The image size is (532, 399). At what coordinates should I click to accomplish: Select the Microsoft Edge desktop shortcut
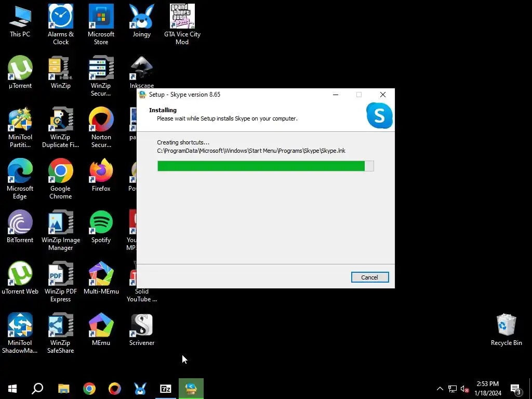pos(20,179)
